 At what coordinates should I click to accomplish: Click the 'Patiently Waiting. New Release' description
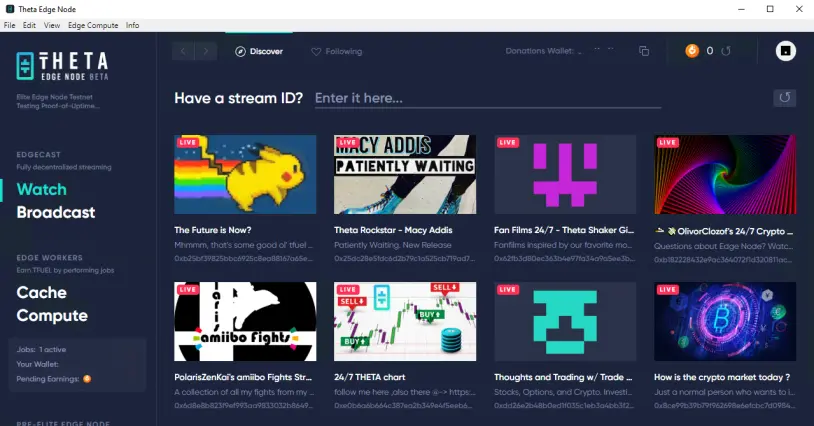[393, 245]
